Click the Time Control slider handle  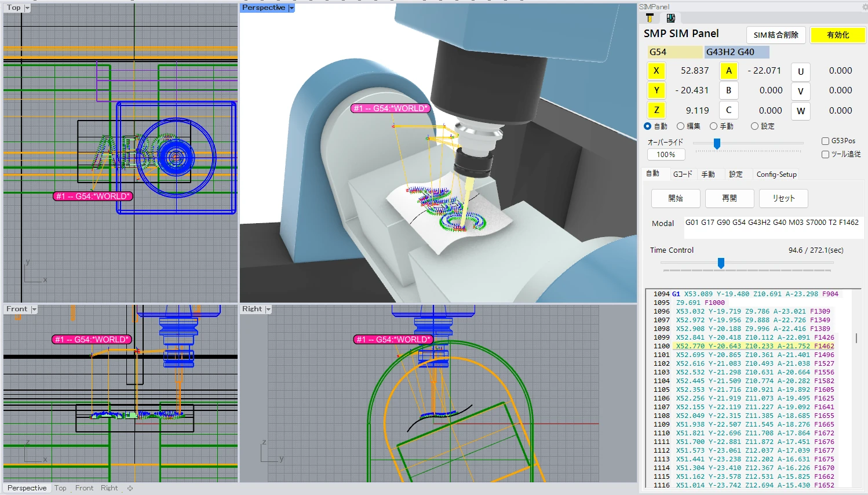pos(721,263)
